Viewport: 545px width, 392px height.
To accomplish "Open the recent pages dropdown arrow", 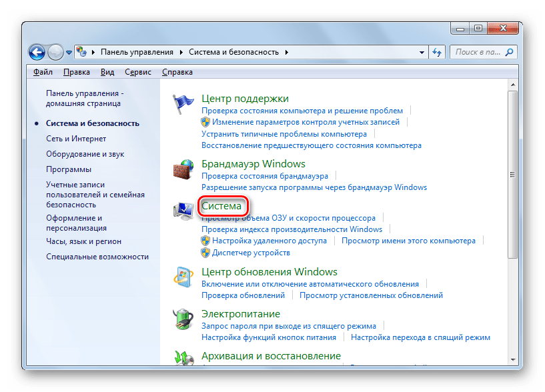I will (69, 53).
